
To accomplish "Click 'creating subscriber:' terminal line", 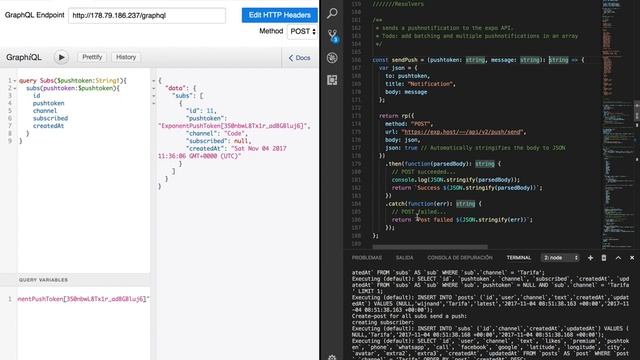I will [382, 322].
